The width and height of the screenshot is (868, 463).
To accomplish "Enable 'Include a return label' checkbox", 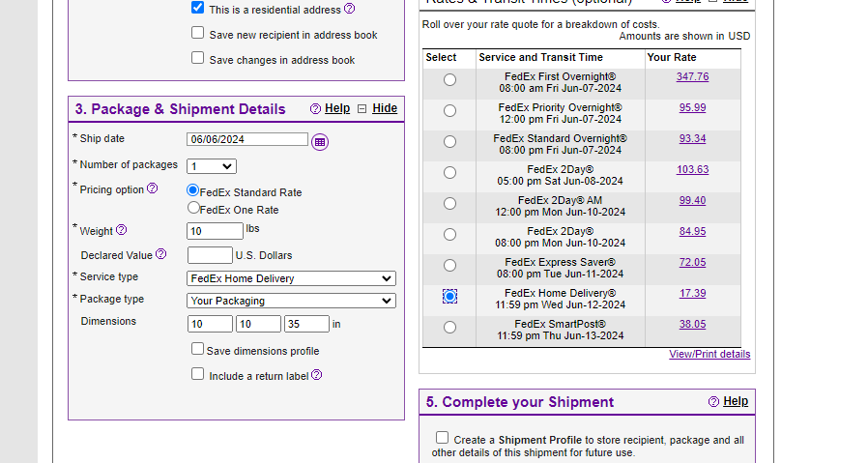I will pyautogui.click(x=197, y=374).
